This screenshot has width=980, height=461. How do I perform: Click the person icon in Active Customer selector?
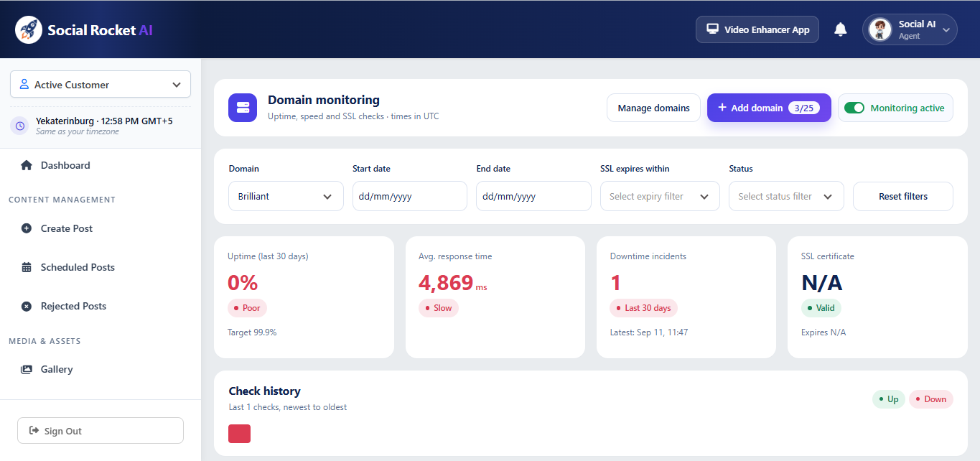click(24, 84)
